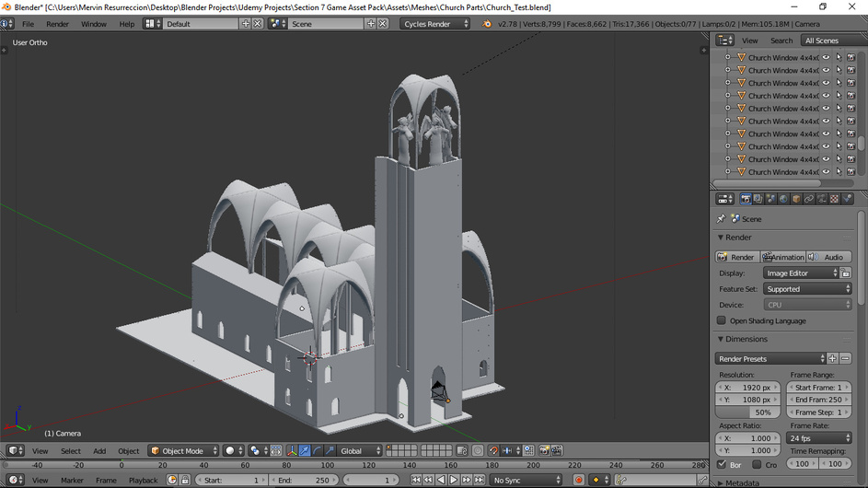Viewport: 868px width, 488px height.
Task: Collapse the Dimensions panel section
Action: tap(746, 339)
